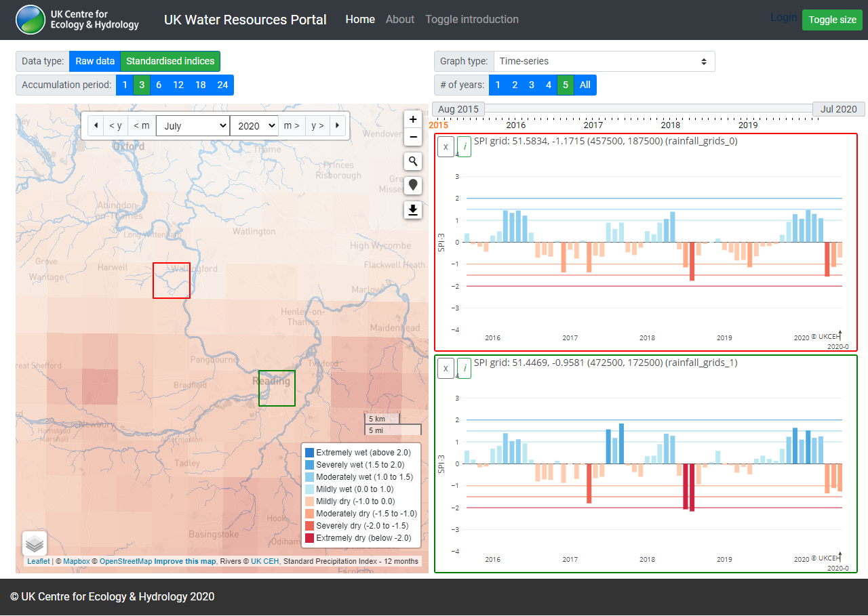Close the rainfall_grids_0 graph panel

click(446, 146)
